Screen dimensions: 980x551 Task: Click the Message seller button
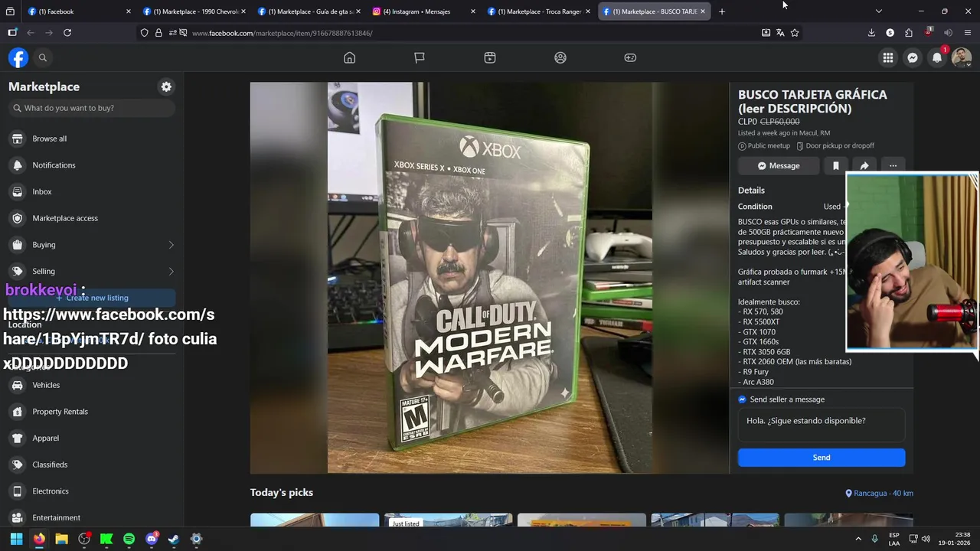779,165
